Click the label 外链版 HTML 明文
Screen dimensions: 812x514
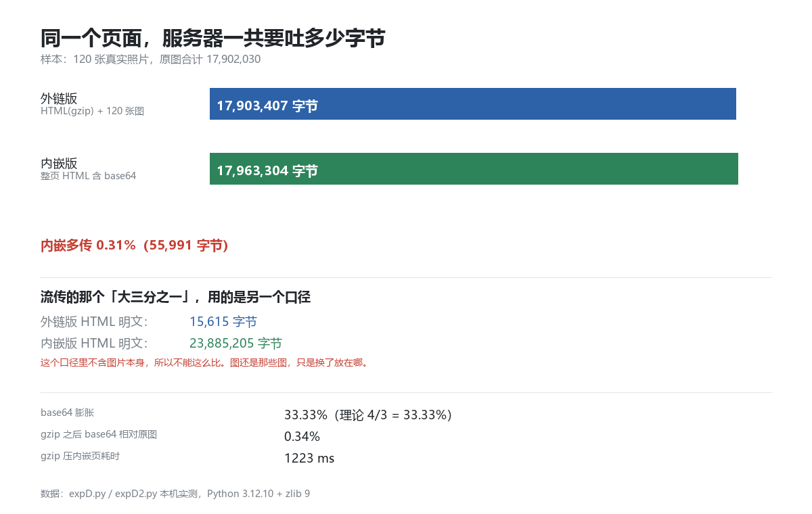(x=94, y=322)
